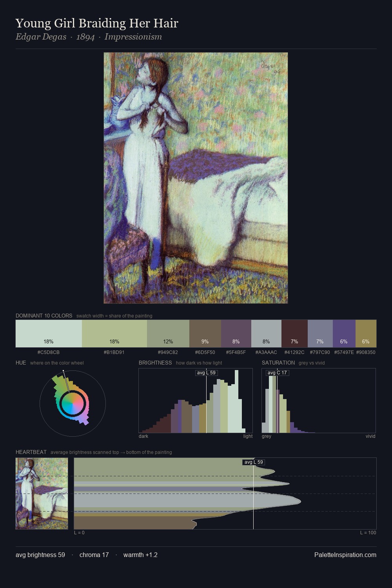Click the 'avg L 59' heartbeat chart label
This screenshot has width=392, height=588.
[x=254, y=462]
